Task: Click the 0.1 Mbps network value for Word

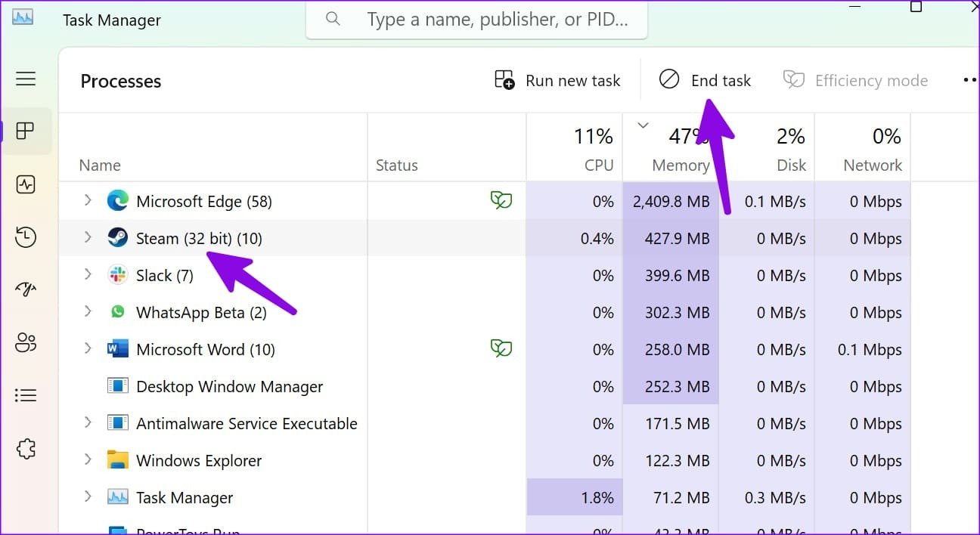Action: (x=870, y=350)
